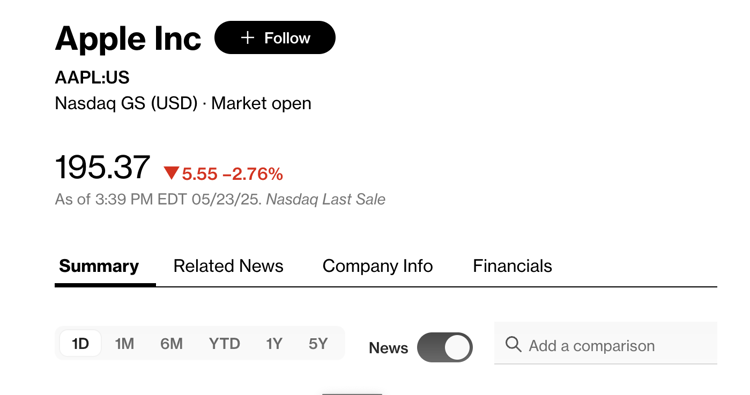Viewport: 750px width, 395px height.
Task: Click the plus icon in Follow button
Action: [x=247, y=37]
